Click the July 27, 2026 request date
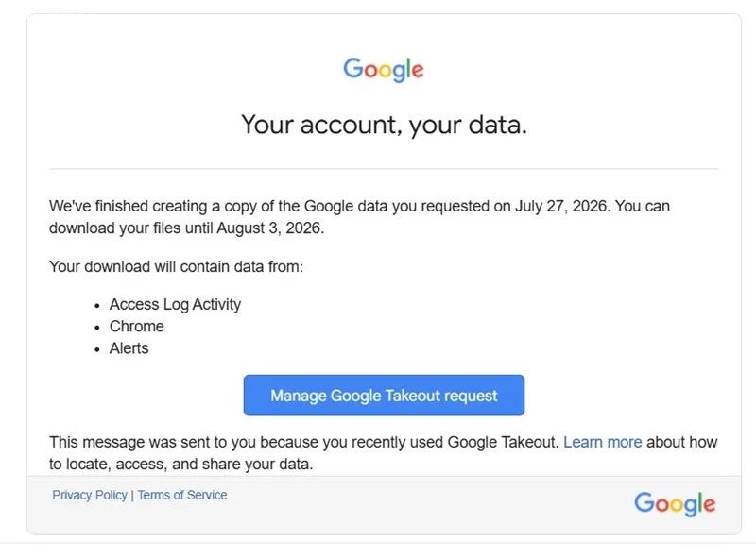 (x=560, y=206)
